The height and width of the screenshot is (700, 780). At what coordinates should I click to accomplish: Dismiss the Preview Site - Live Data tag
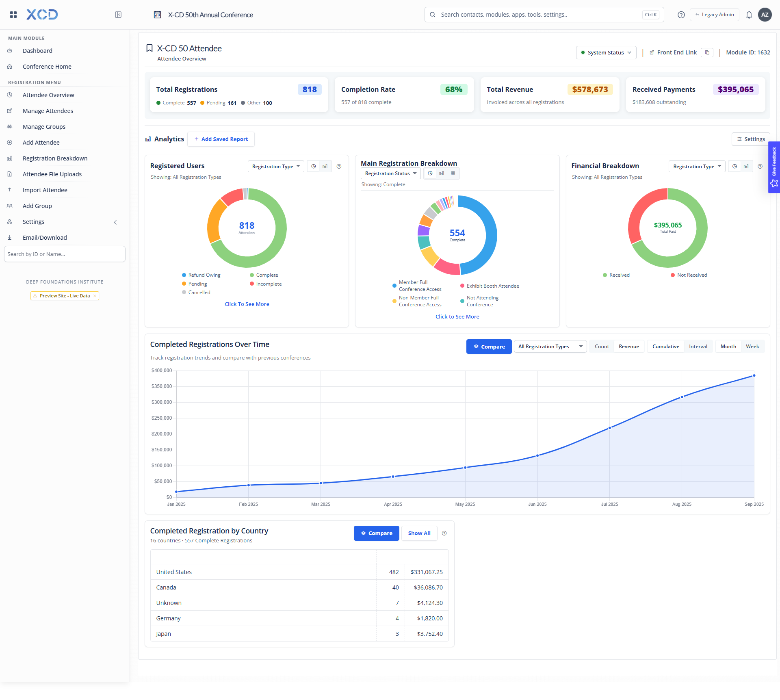click(x=95, y=296)
